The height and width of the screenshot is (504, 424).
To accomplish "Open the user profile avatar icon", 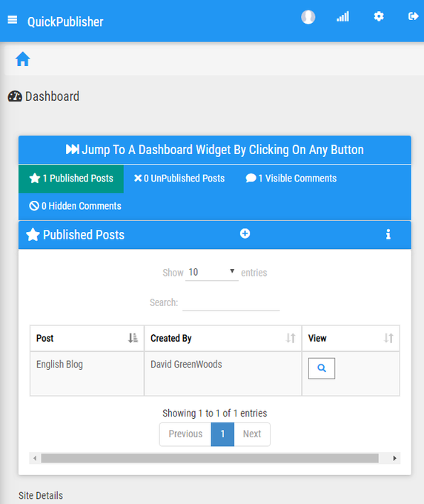I will [308, 17].
